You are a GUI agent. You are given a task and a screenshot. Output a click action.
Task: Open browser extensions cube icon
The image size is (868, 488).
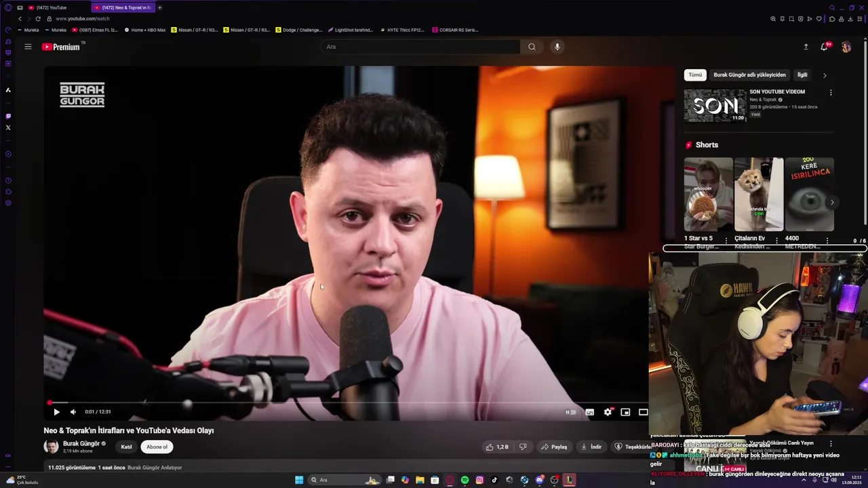(x=832, y=19)
